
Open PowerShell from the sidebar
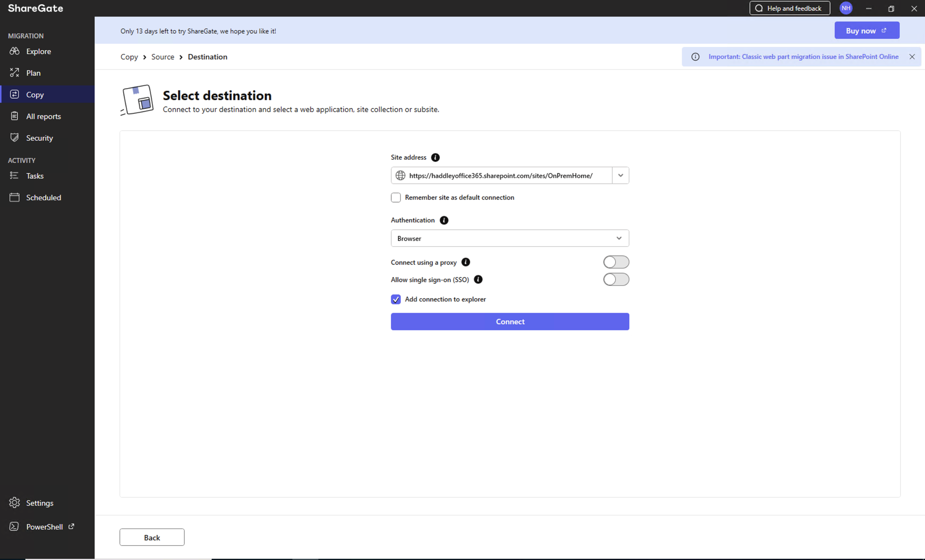(47, 527)
